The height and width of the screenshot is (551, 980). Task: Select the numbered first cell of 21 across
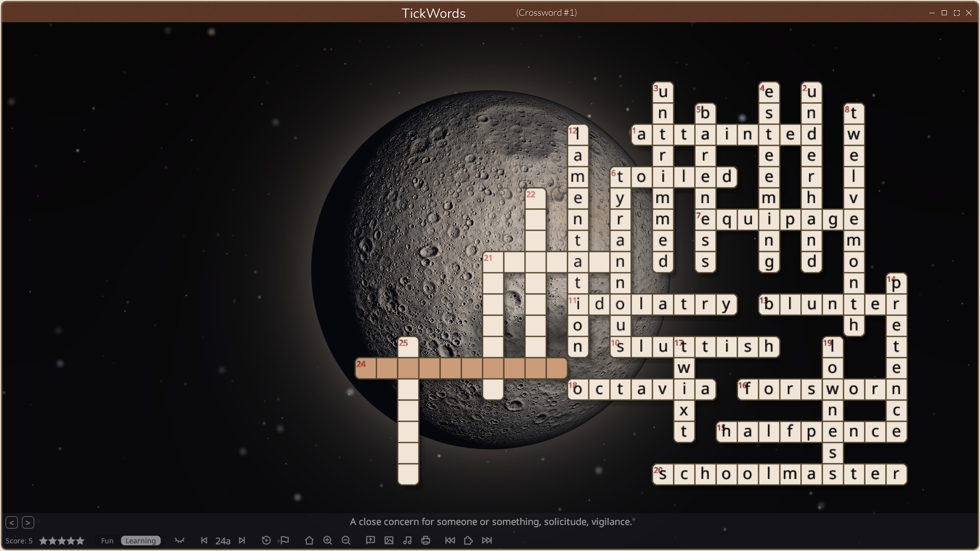493,262
